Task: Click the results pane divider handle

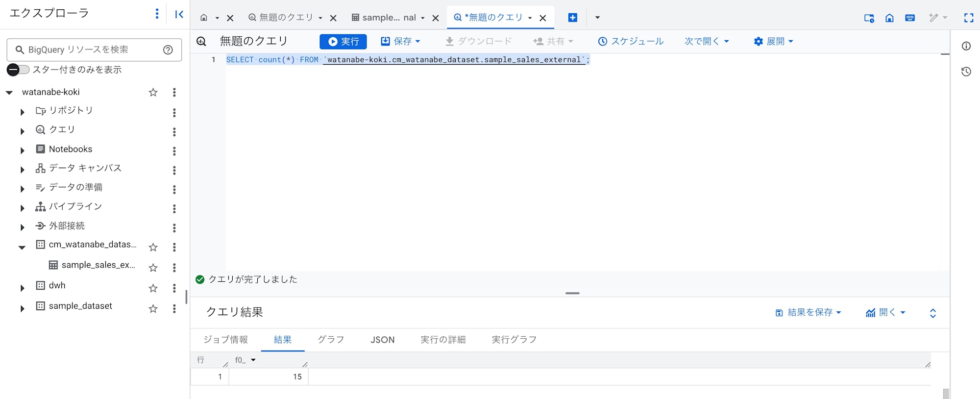Action: tap(572, 293)
